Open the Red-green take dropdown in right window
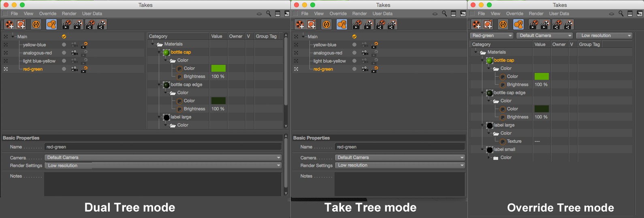Image resolution: width=644 pixels, height=218 pixels. click(492, 36)
